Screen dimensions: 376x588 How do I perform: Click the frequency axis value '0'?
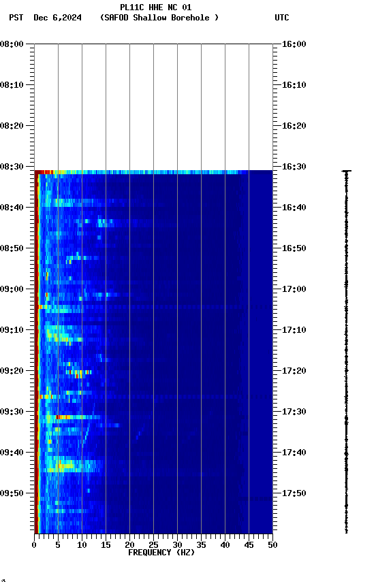(34, 545)
